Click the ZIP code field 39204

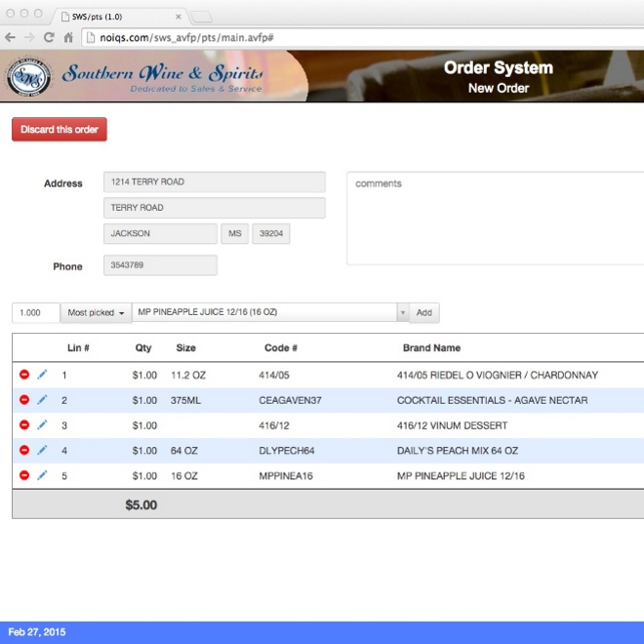(x=270, y=234)
